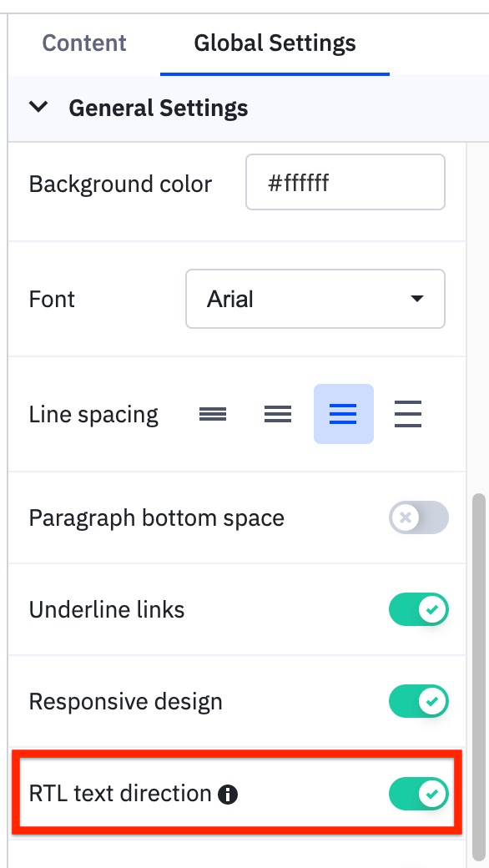Click the 'Paragraph bottom space' label text
The width and height of the screenshot is (489, 868).
coord(157,518)
